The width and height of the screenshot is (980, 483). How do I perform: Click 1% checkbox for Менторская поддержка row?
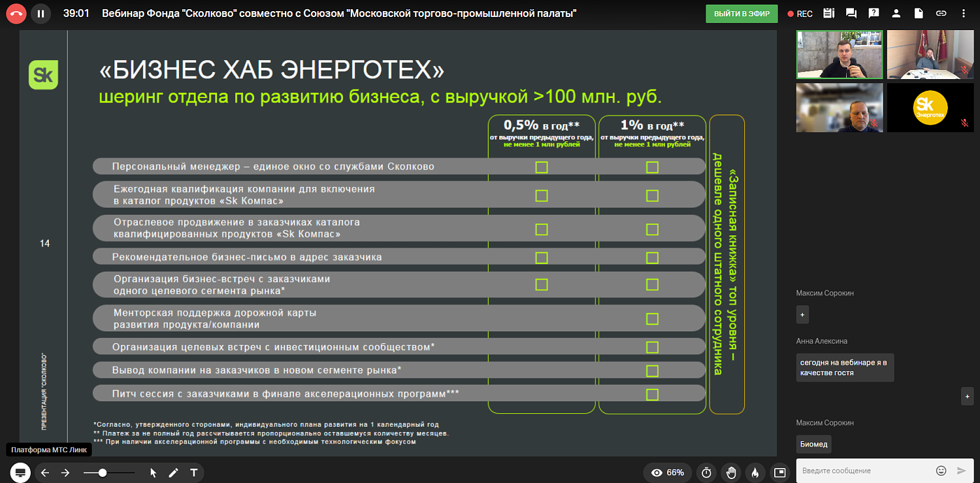(652, 319)
